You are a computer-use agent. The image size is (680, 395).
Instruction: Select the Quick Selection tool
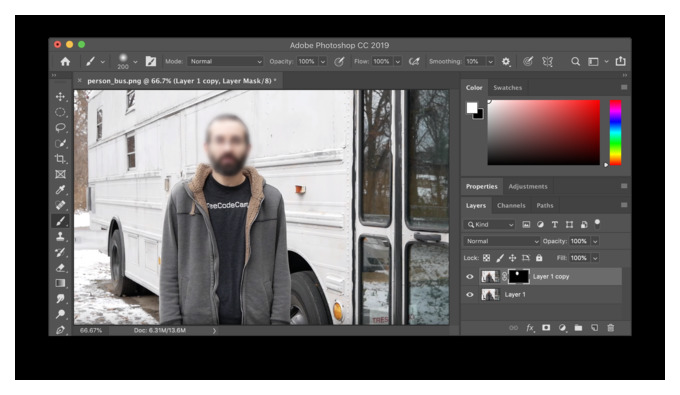coord(60,144)
